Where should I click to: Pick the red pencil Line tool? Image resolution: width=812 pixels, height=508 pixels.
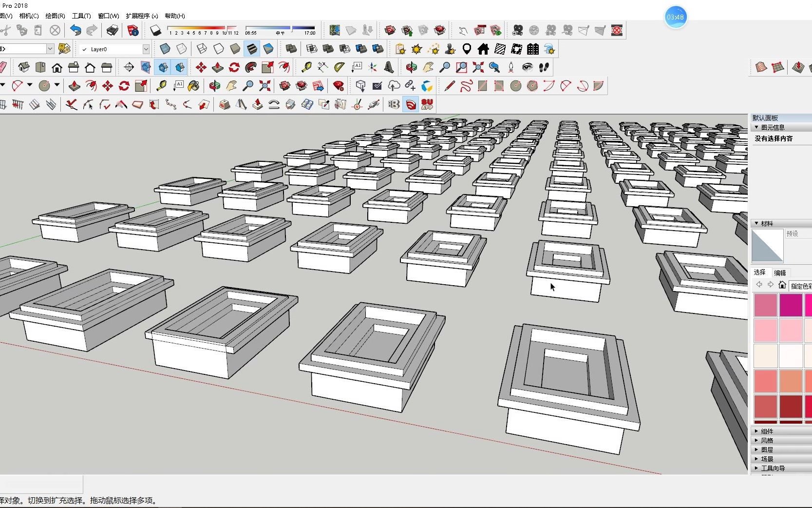click(449, 86)
